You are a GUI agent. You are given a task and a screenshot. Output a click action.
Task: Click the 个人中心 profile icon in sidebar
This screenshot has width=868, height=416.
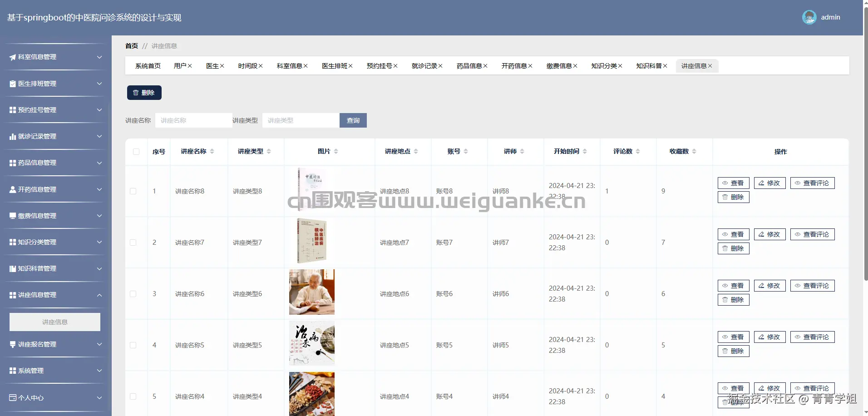(12, 398)
